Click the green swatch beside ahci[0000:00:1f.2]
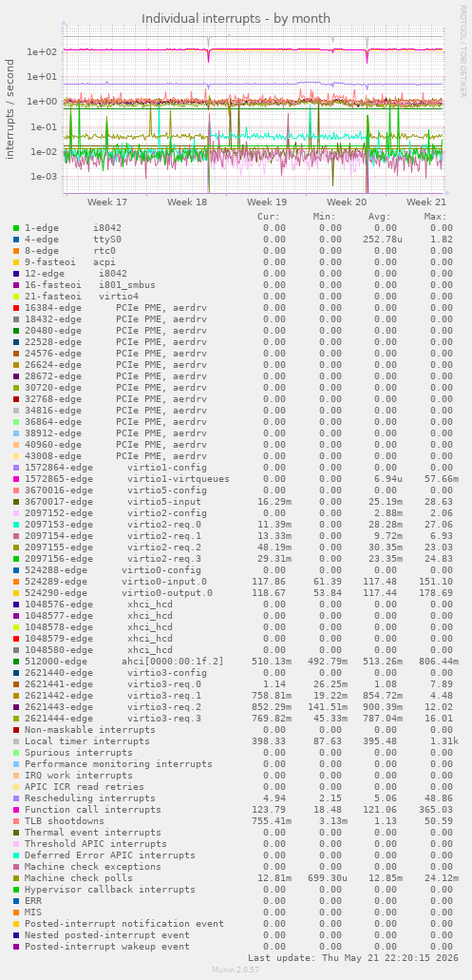 tap(16, 662)
